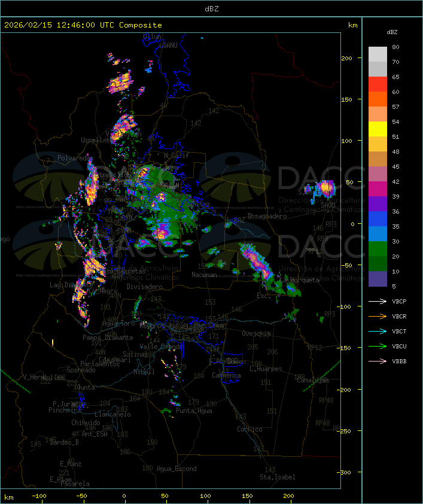
Task: Click the Cochico place label
Action: pyautogui.click(x=249, y=429)
